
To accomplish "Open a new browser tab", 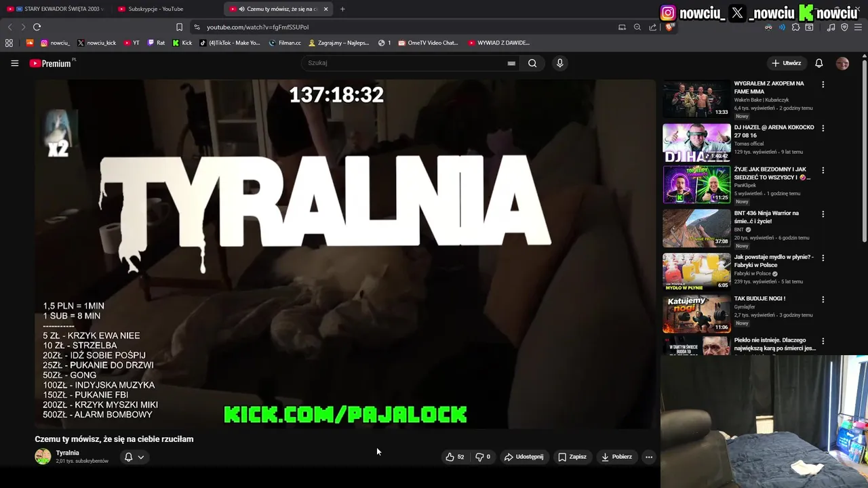I will [342, 9].
